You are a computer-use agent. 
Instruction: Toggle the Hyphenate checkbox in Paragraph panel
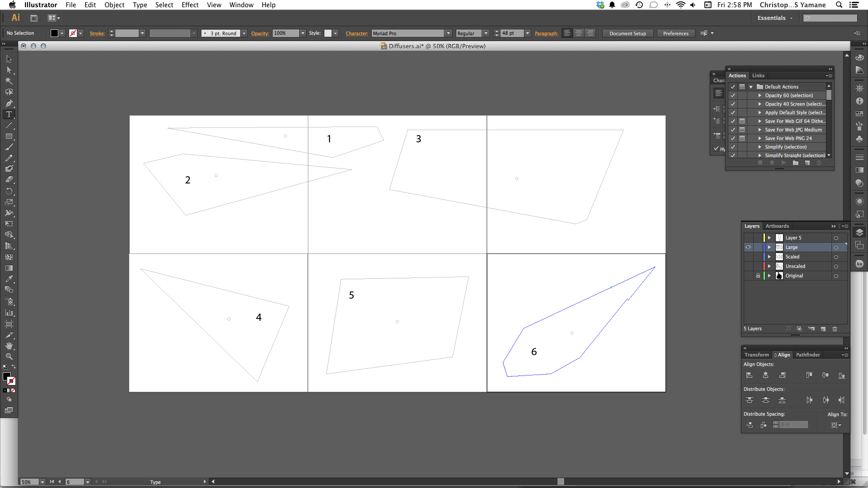(x=716, y=149)
